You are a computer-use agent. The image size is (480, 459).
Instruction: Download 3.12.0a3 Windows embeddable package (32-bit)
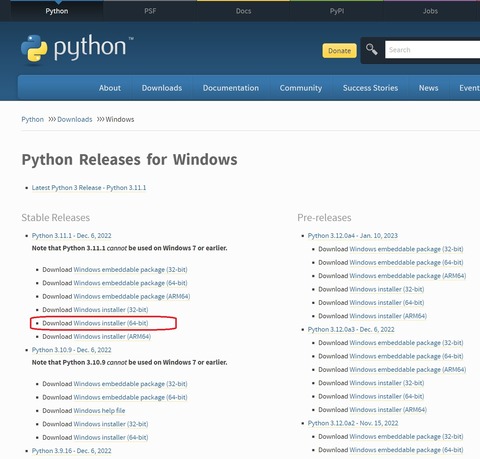point(406,343)
